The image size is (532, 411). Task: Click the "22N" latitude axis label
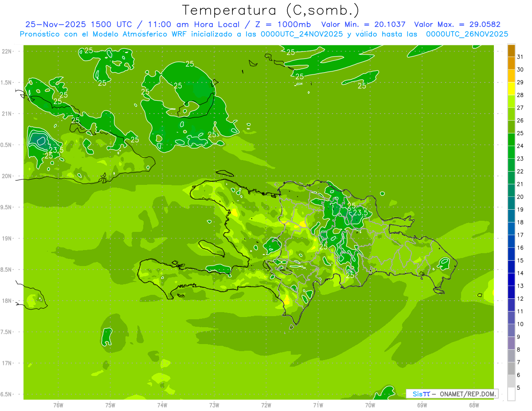(7, 51)
